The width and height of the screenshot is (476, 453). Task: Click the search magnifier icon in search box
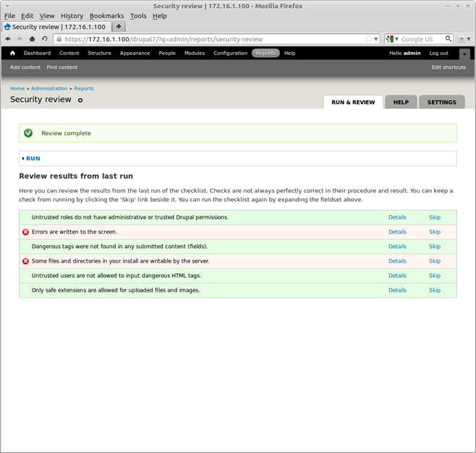coord(449,39)
